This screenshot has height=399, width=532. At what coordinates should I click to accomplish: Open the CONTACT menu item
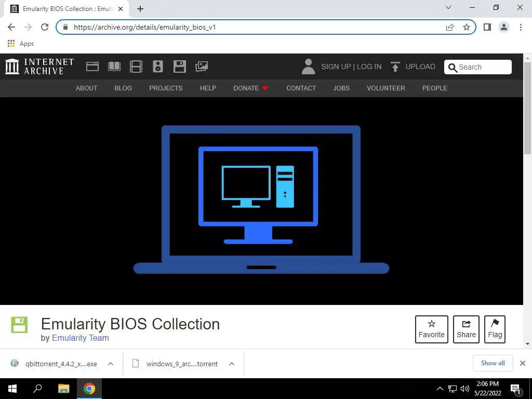pyautogui.click(x=301, y=88)
